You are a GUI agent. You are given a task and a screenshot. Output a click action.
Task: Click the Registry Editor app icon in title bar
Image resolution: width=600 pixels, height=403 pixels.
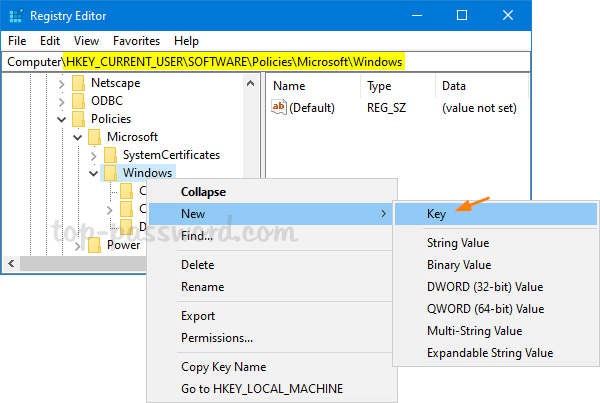15,16
